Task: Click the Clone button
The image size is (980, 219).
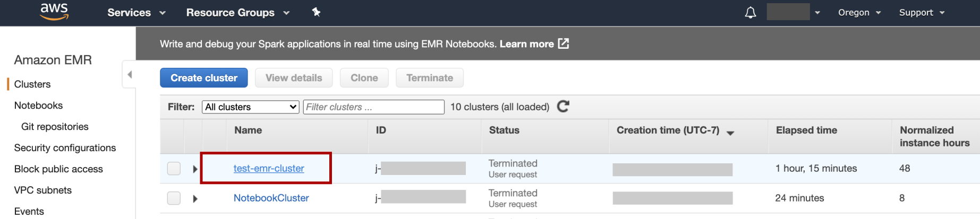Action: point(364,78)
